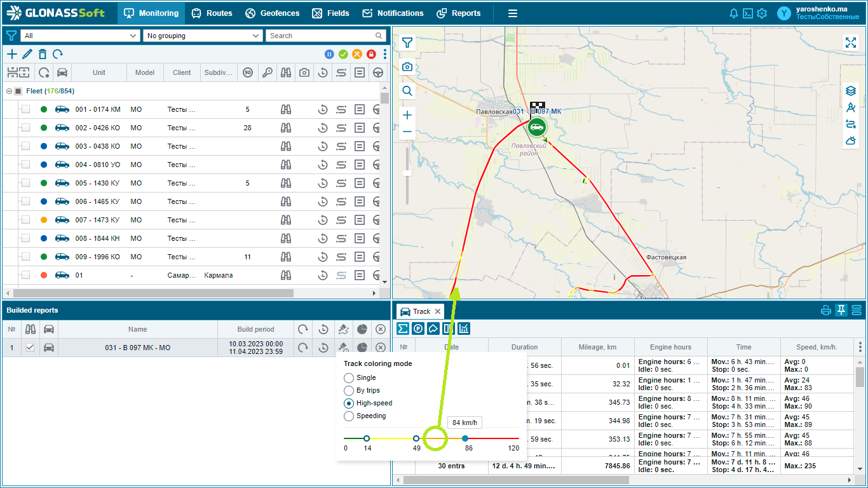
Task: Pin the track report panel
Action: tap(841, 310)
